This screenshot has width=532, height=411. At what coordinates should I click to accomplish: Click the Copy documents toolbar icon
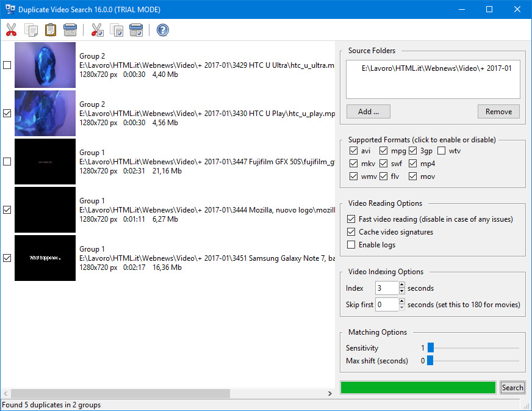[31, 29]
